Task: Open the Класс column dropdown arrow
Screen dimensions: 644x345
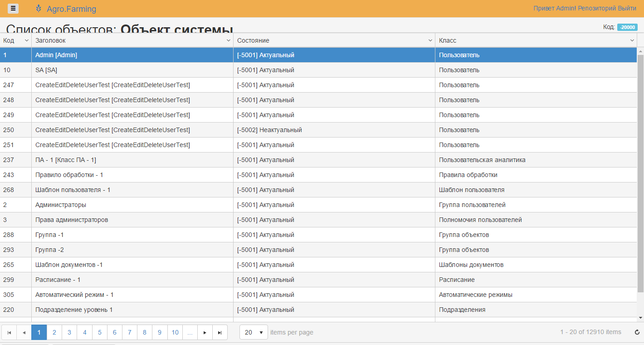Action: [x=632, y=40]
